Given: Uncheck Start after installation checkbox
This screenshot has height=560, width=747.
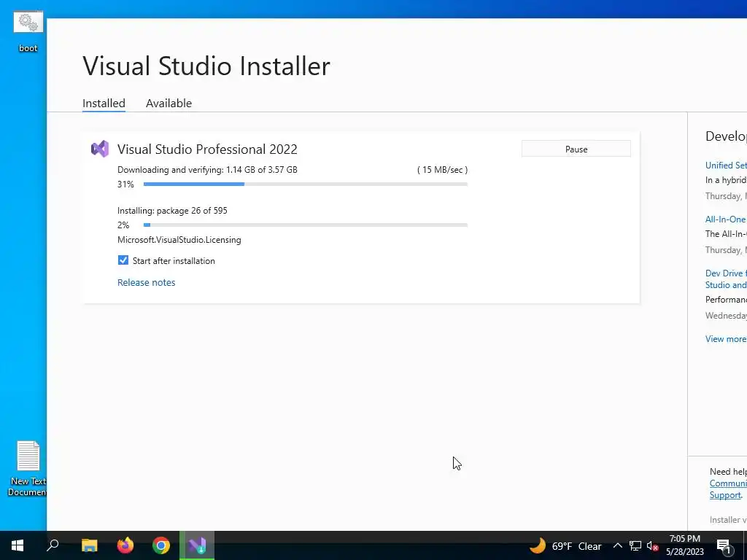Looking at the screenshot, I should [123, 260].
